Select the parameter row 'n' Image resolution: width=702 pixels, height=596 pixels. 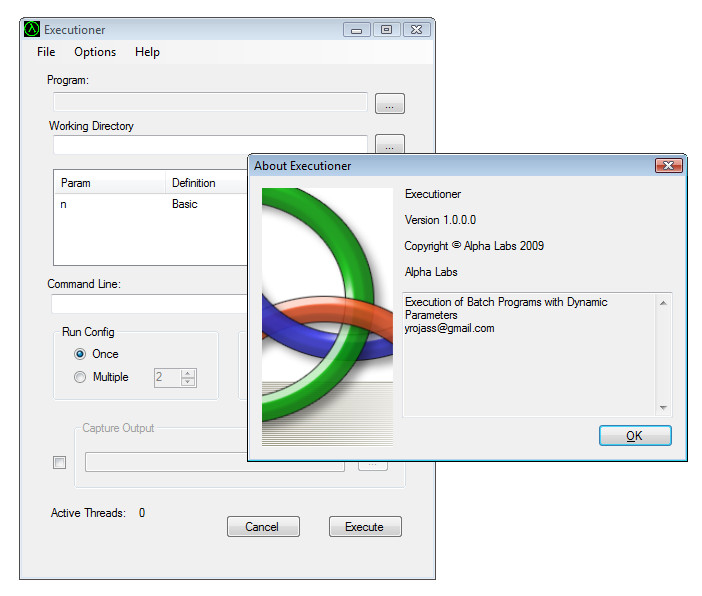150,204
